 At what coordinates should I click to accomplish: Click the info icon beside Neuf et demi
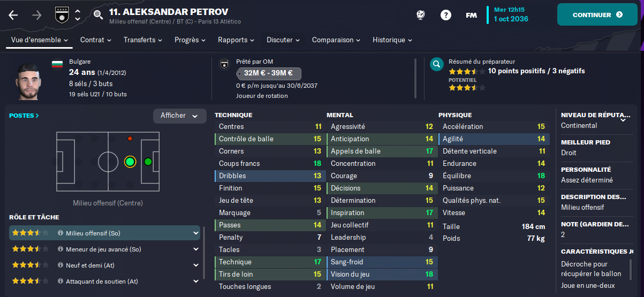pos(60,265)
